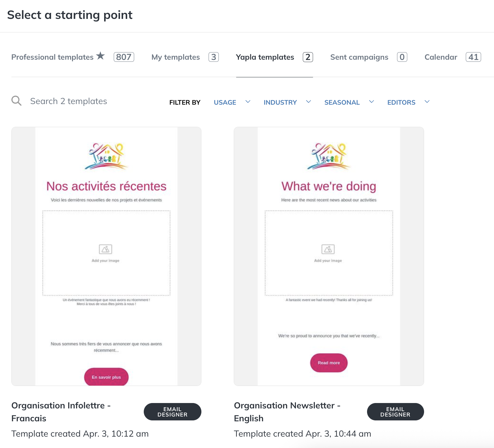Click the Read more button
The height and width of the screenshot is (448, 494).
(329, 363)
